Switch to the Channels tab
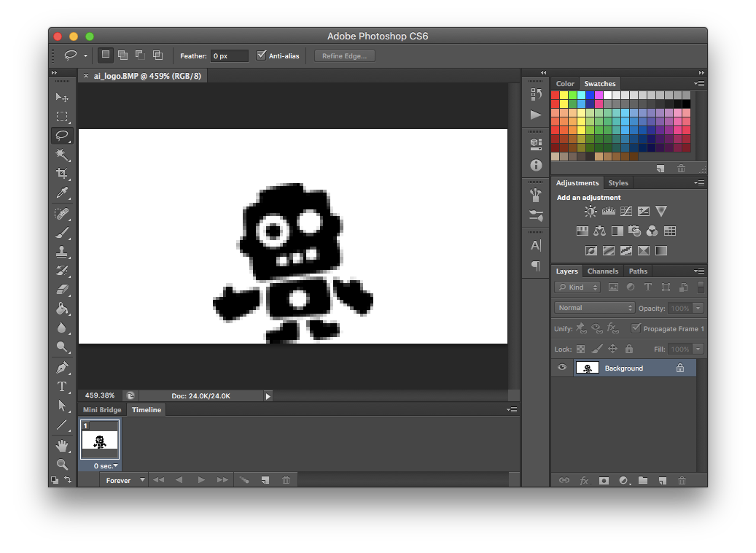This screenshot has width=756, height=553. [603, 271]
